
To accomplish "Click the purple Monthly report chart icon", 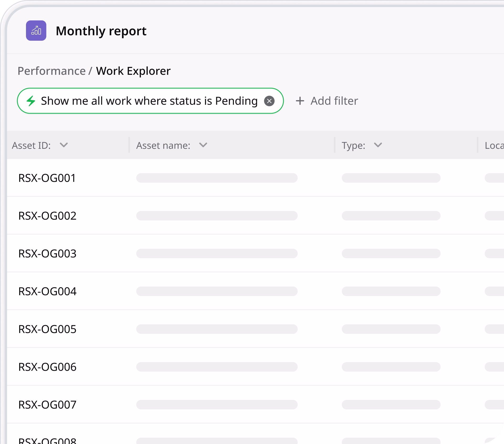I will (x=36, y=31).
